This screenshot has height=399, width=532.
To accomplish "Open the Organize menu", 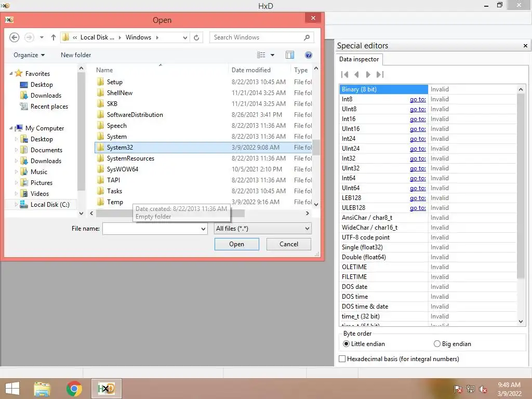I will coord(29,55).
